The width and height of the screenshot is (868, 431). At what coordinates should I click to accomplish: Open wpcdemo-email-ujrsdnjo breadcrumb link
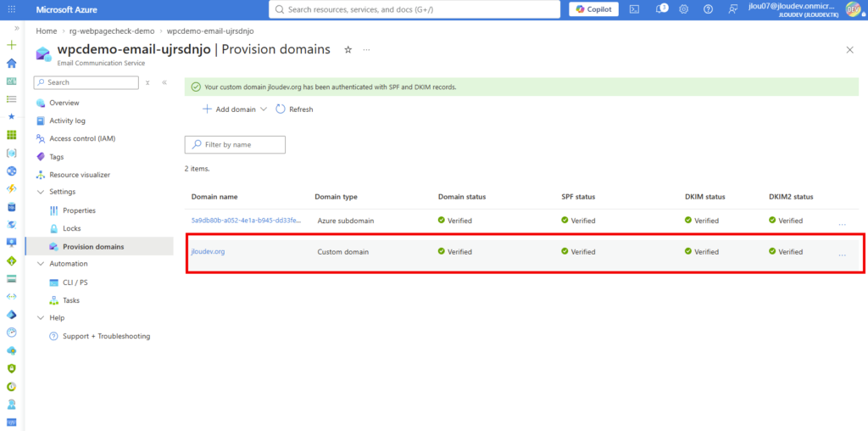coord(210,31)
